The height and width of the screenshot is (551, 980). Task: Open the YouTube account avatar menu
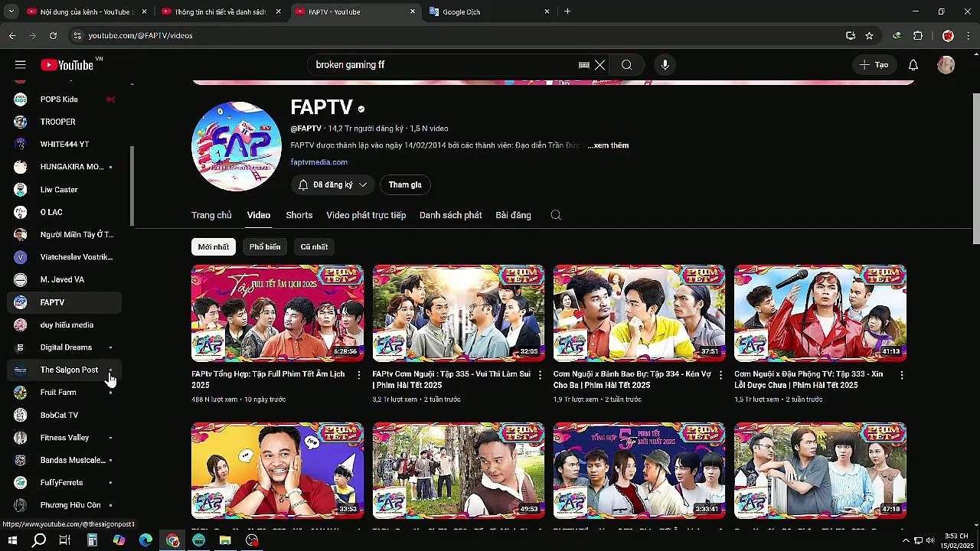click(946, 65)
